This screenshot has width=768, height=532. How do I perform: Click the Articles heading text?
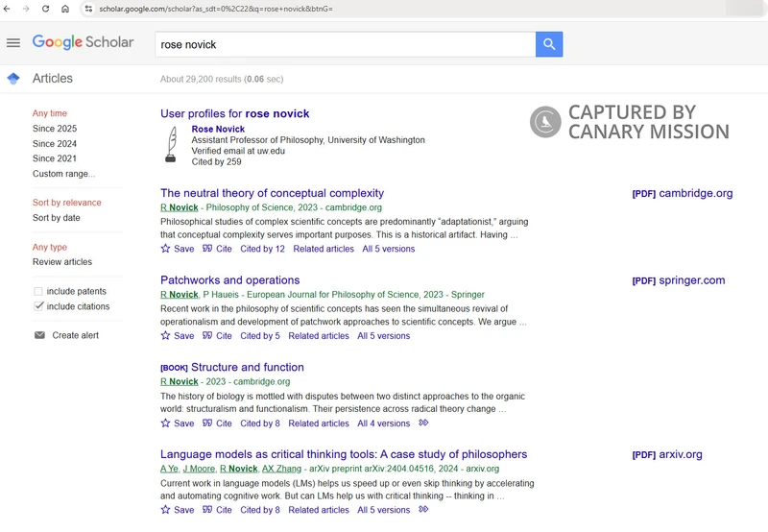pos(53,79)
